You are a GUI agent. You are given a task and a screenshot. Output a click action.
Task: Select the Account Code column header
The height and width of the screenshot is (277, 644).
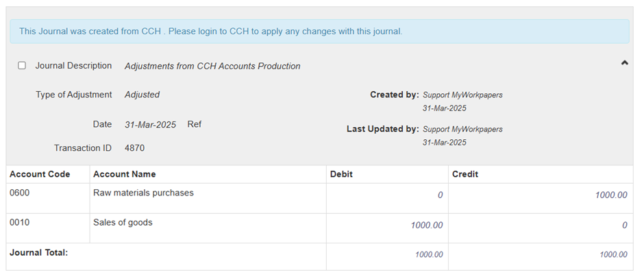[40, 174]
